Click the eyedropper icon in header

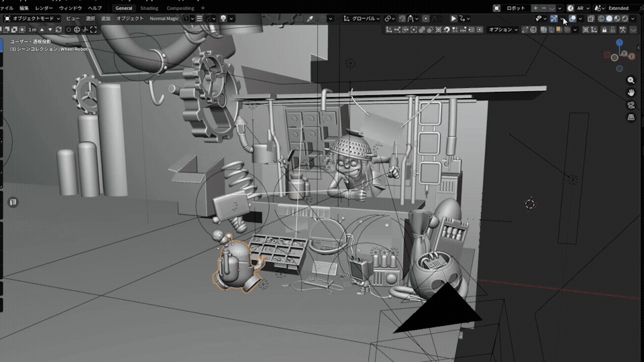[310, 19]
